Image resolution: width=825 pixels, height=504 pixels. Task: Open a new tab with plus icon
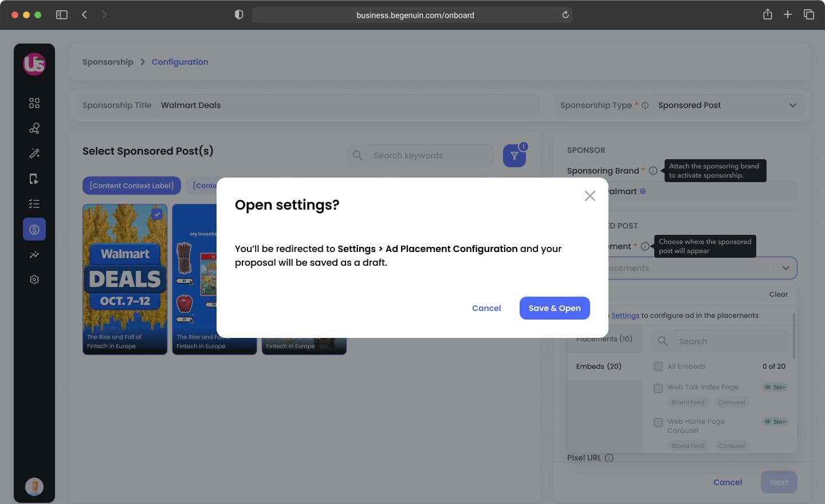tap(788, 15)
